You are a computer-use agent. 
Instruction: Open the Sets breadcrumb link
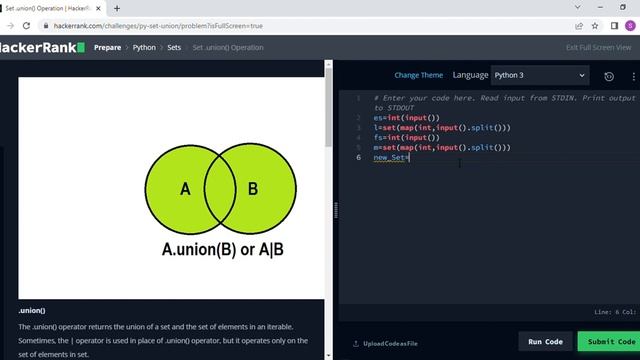pyautogui.click(x=174, y=47)
